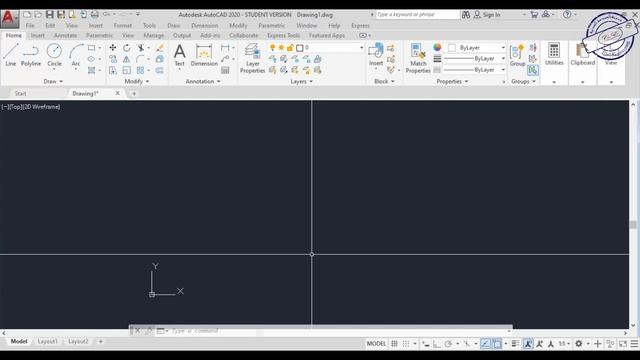Screen dimensions: 640x360
Task: Click the Sign In link
Action: pos(491,15)
